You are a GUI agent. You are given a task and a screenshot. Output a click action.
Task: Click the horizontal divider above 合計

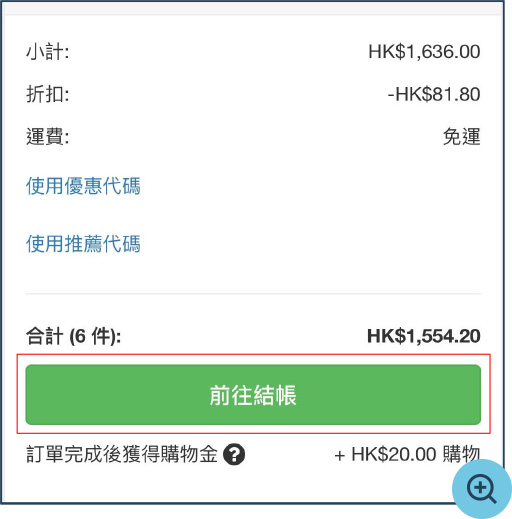253,294
